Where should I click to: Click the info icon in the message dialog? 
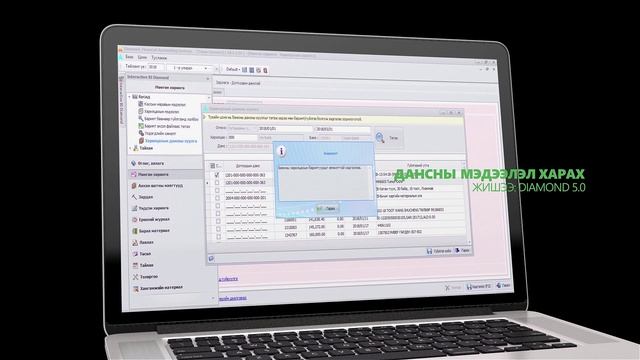(x=281, y=151)
